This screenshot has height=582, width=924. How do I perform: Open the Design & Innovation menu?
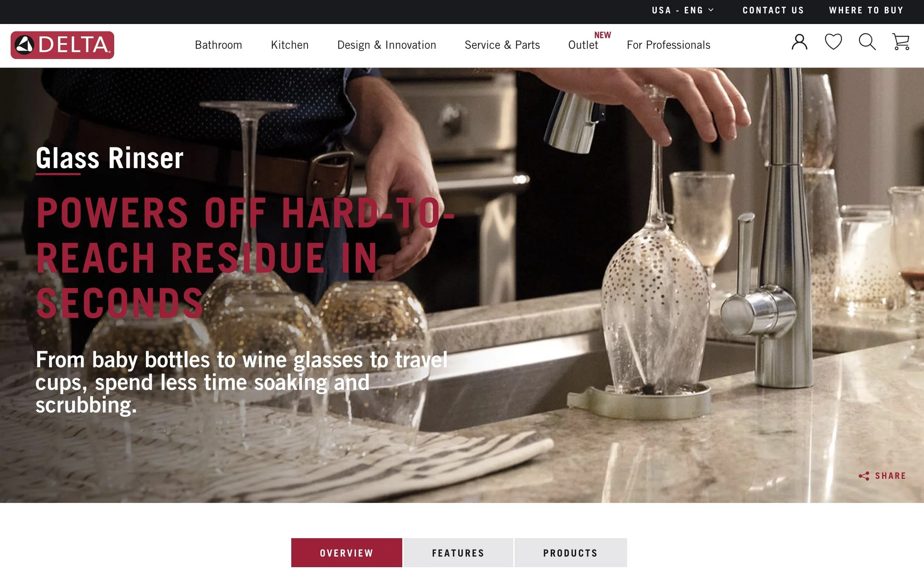(387, 45)
